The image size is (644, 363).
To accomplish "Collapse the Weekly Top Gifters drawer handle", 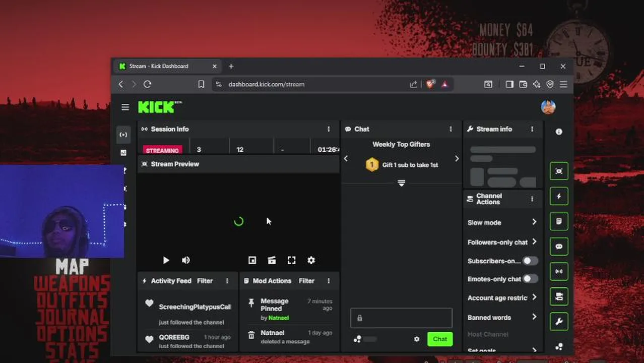I will click(401, 183).
